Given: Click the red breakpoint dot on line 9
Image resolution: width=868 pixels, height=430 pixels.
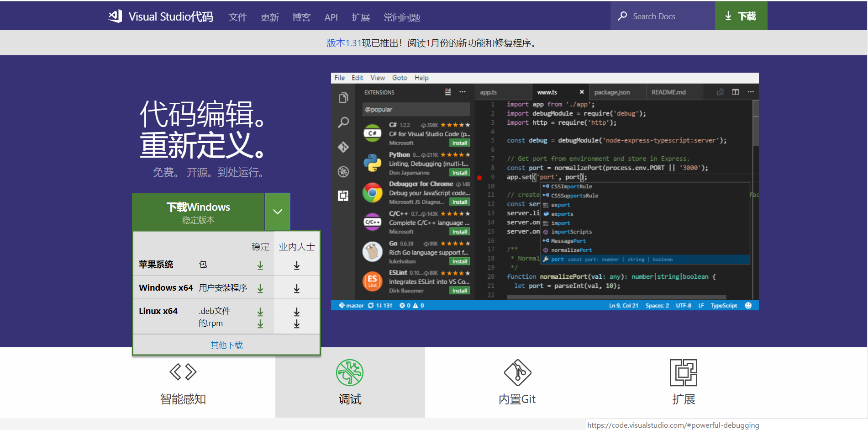Looking at the screenshot, I should coord(479,177).
